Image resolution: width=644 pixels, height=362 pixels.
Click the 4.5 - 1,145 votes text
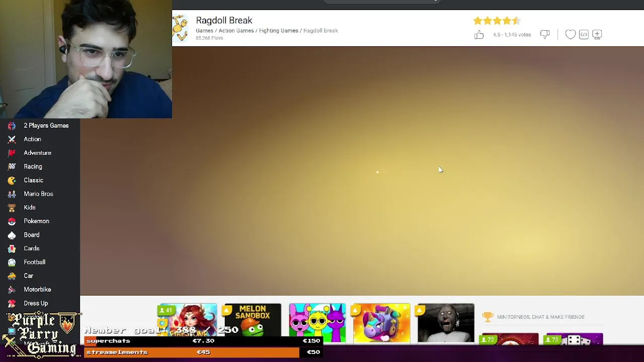pos(512,35)
